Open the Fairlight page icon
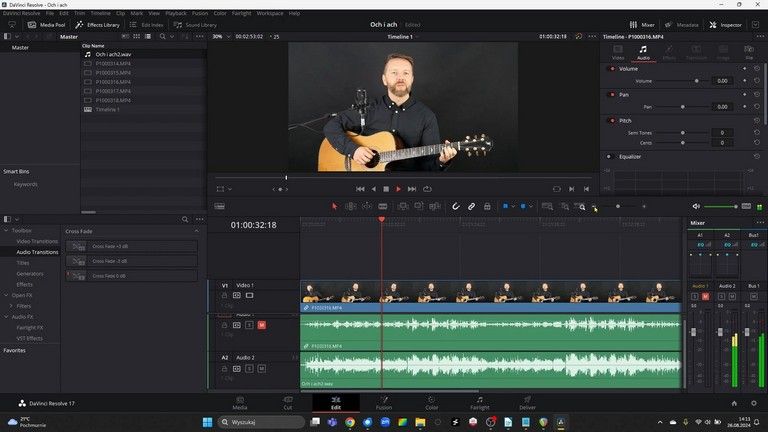The width and height of the screenshot is (768, 432). pyautogui.click(x=480, y=402)
